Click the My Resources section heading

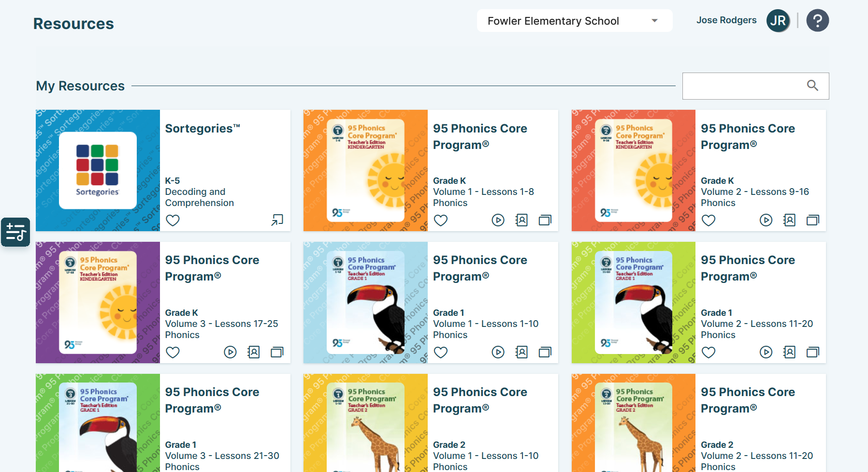pyautogui.click(x=80, y=86)
